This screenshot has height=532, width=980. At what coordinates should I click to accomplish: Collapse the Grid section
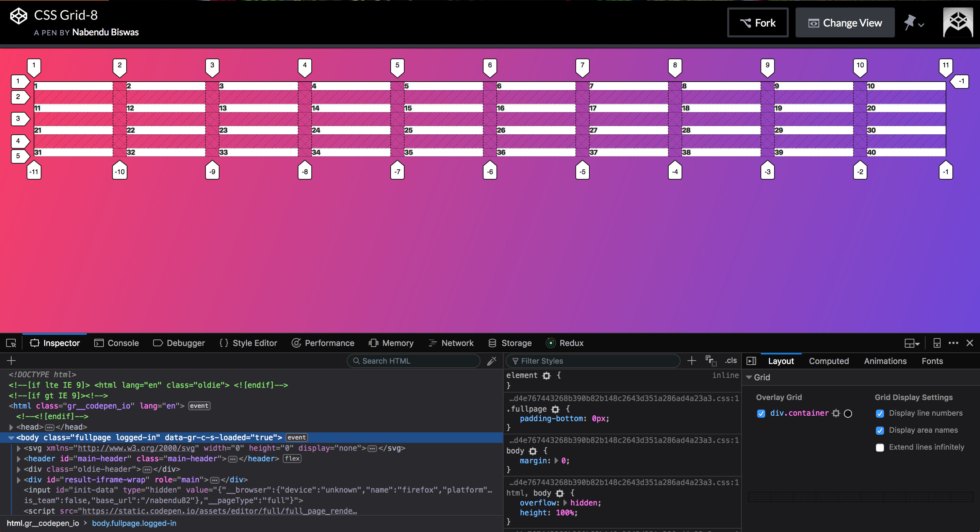click(x=749, y=377)
